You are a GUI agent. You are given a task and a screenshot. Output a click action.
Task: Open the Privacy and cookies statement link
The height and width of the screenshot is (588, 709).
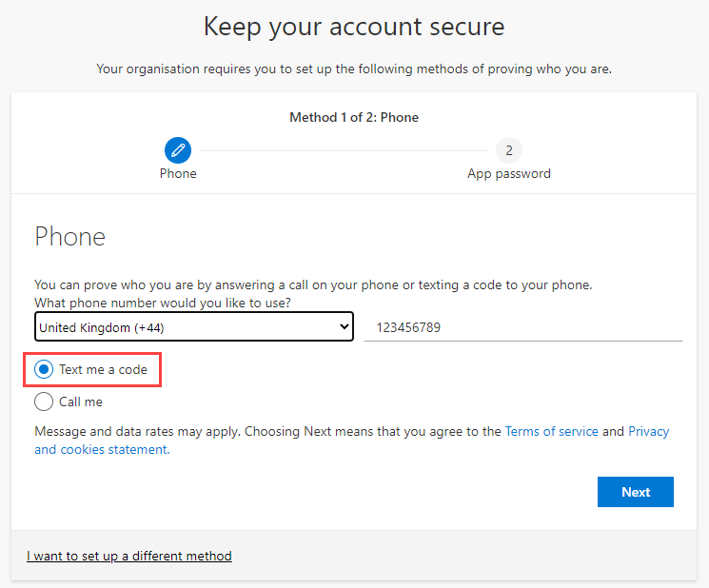tap(101, 450)
